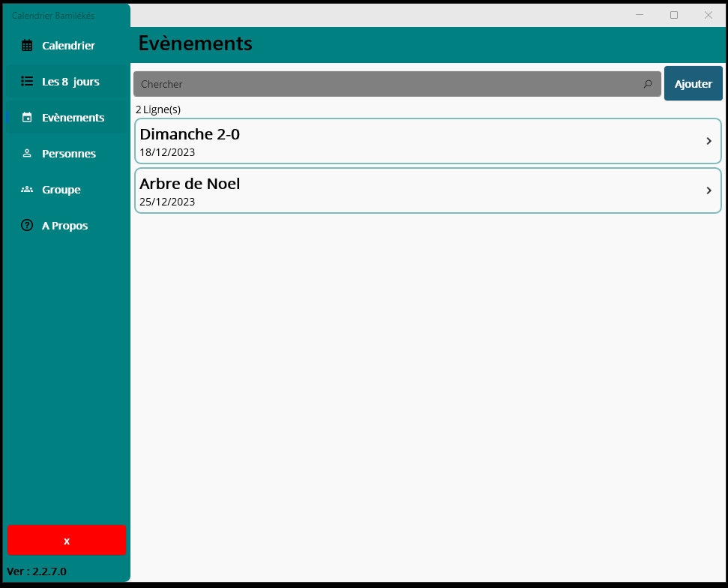The image size is (728, 588).
Task: Click the Evènements calendar icon in sidebar
Action: (27, 118)
